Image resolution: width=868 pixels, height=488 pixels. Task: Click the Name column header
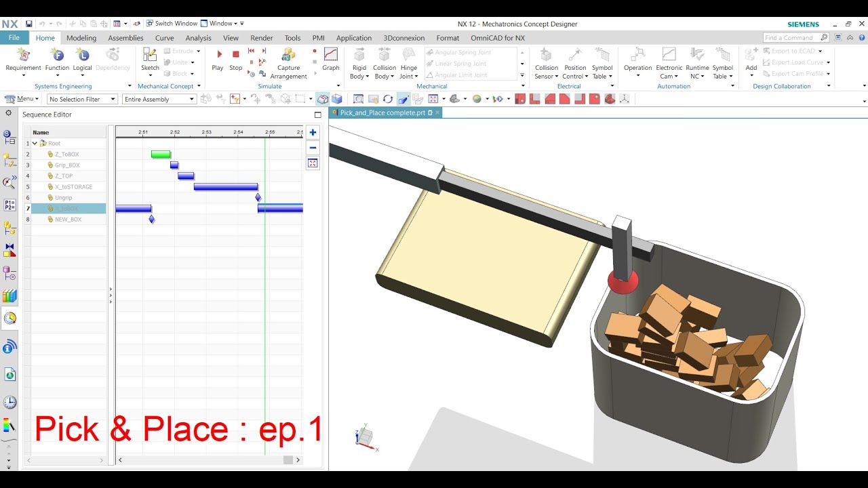click(x=68, y=133)
